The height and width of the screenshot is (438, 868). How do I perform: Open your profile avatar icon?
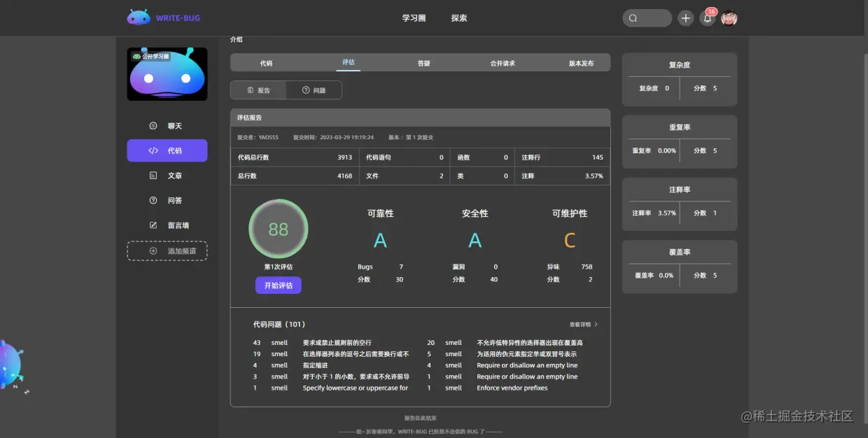729,18
